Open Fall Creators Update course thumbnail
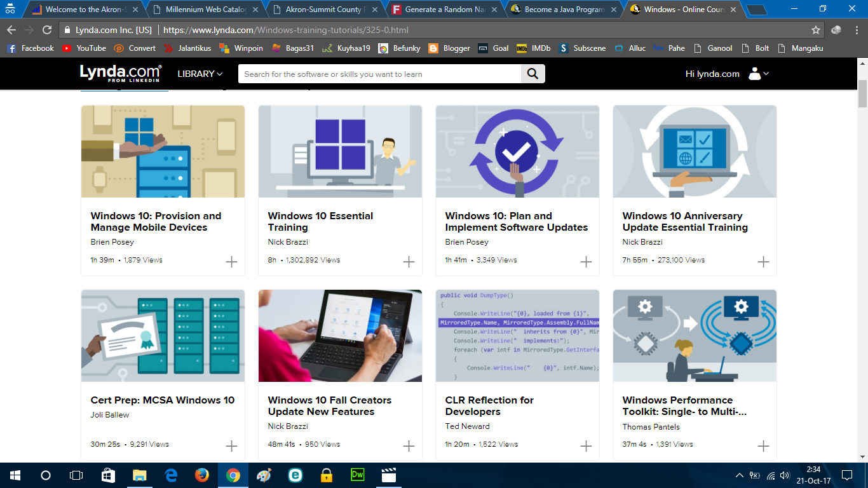 [340, 335]
